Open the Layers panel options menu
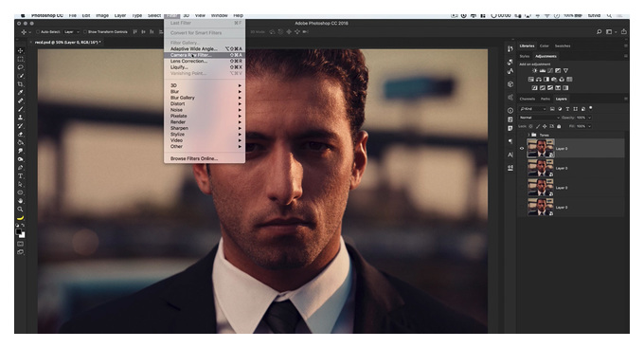This screenshot has width=644, height=348. pyautogui.click(x=625, y=99)
